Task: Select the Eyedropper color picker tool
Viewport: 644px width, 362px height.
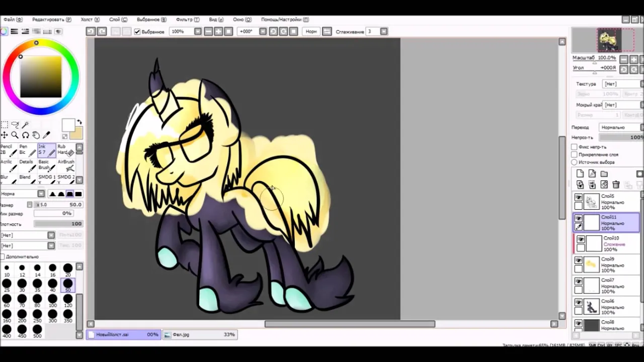Action: point(46,135)
